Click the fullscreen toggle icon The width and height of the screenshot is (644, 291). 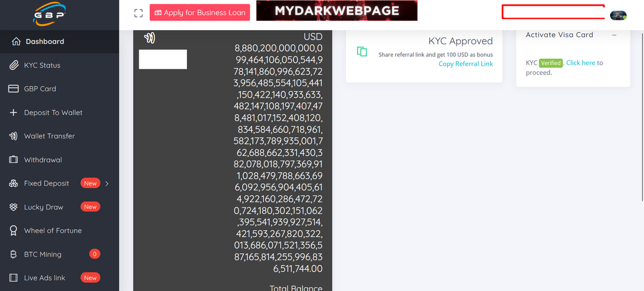(x=138, y=13)
